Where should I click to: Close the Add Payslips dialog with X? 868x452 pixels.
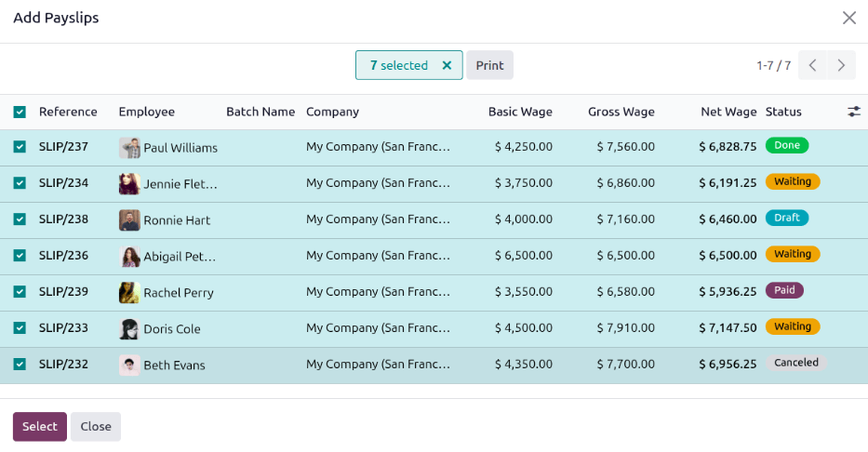(848, 18)
